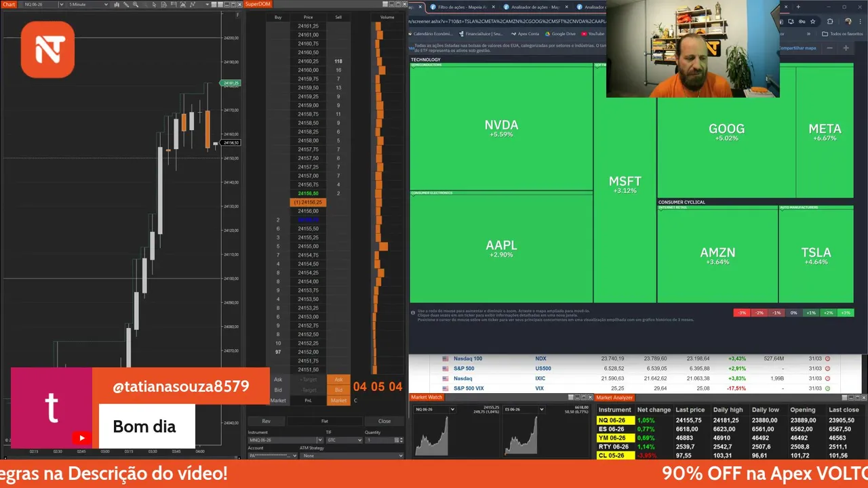
Task: Select the 0% neutral legend swatch
Action: [793, 312]
